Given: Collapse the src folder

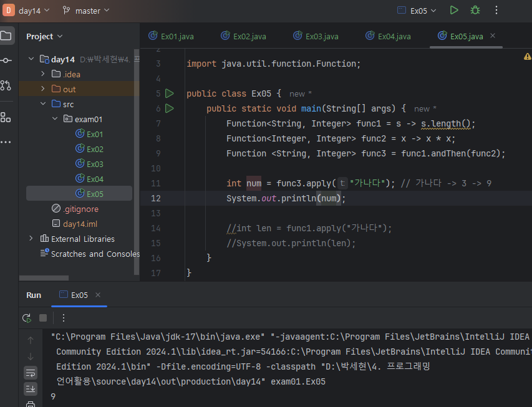Looking at the screenshot, I should click(x=43, y=104).
